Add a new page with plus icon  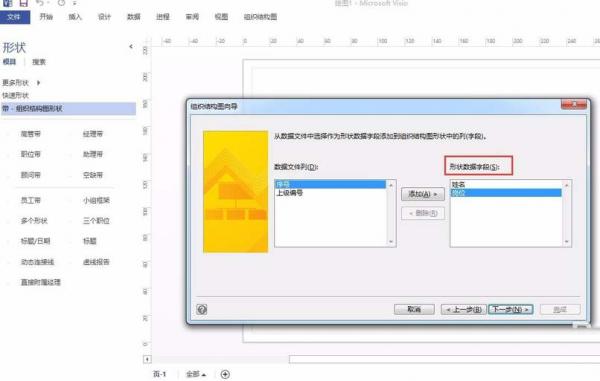pyautogui.click(x=225, y=374)
